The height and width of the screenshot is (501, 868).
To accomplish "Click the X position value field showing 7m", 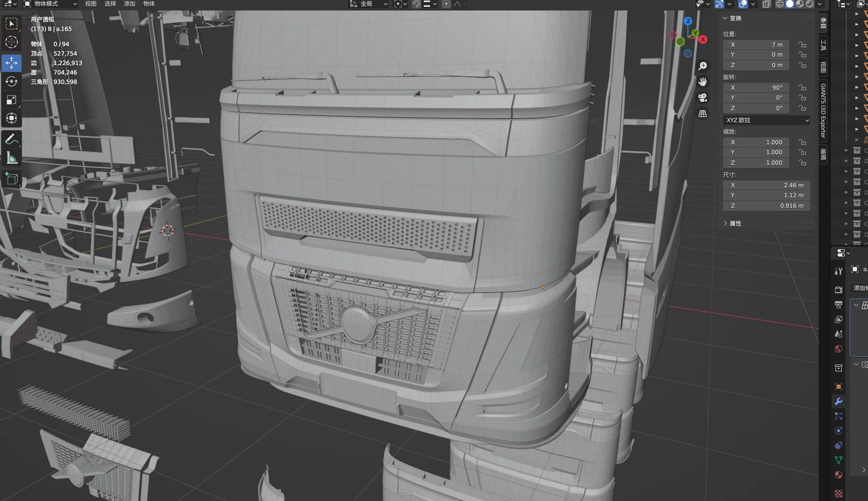I will (757, 45).
